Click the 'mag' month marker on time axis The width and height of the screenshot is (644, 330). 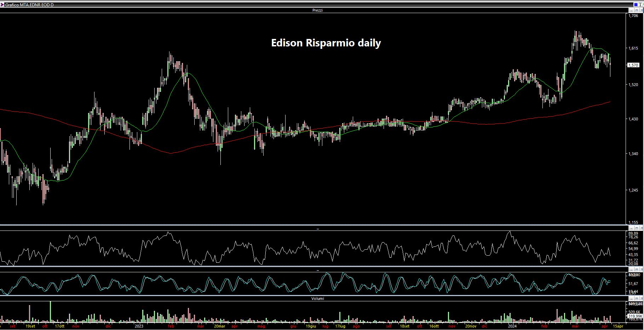261,326
